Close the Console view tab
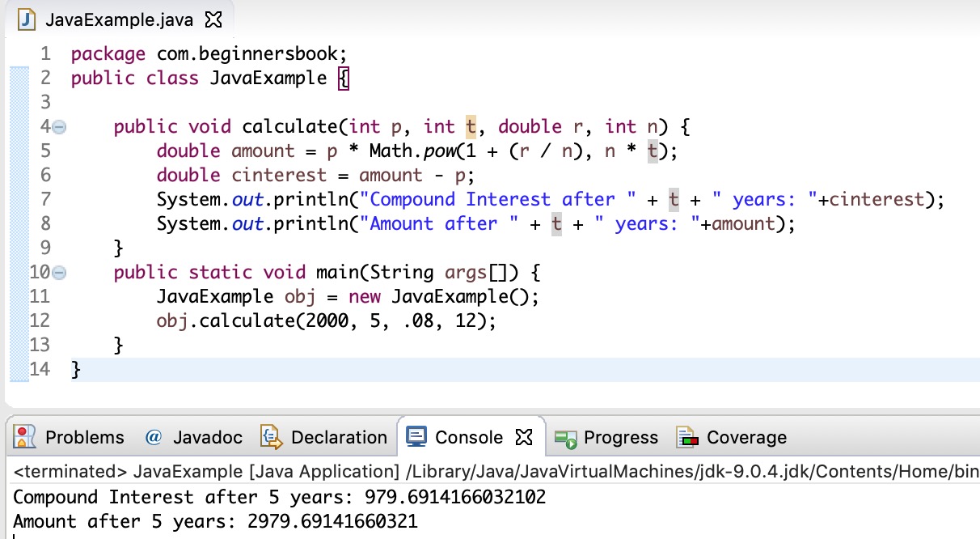 (x=524, y=438)
